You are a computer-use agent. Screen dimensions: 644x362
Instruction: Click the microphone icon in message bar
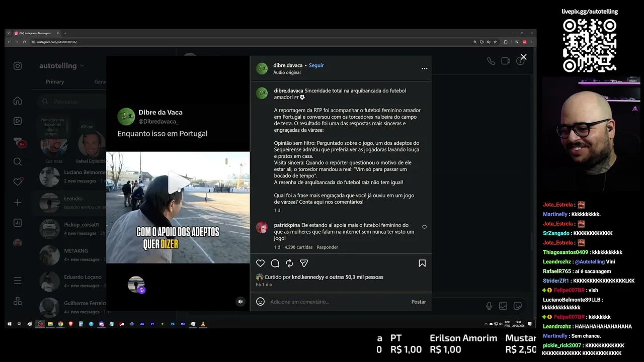[x=489, y=306]
